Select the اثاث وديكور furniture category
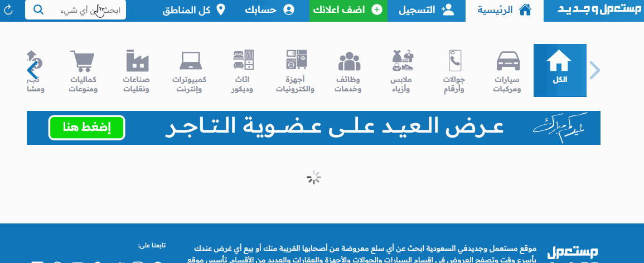 pos(243,71)
